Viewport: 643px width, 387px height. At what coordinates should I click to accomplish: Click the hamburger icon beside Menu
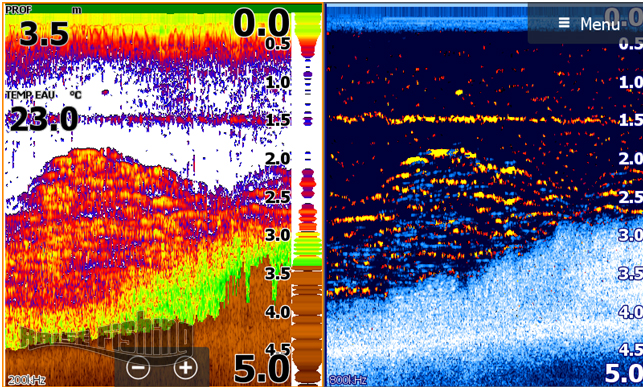tap(564, 23)
